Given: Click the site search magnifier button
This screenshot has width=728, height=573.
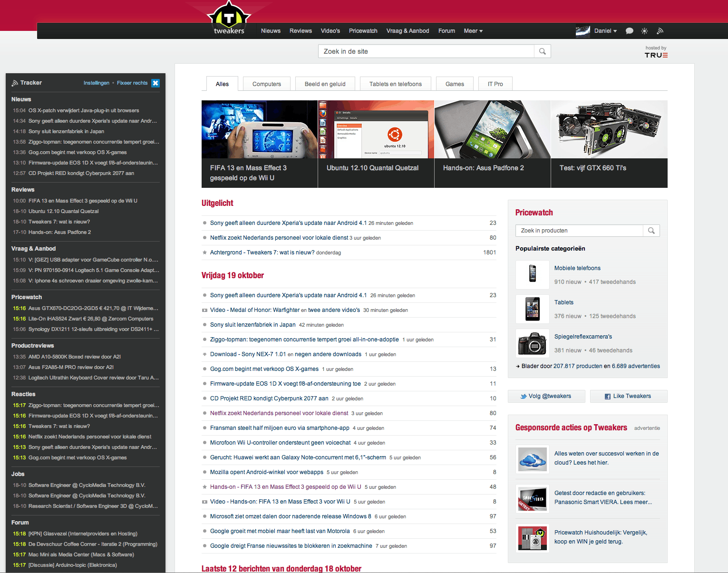Looking at the screenshot, I should click(x=543, y=51).
